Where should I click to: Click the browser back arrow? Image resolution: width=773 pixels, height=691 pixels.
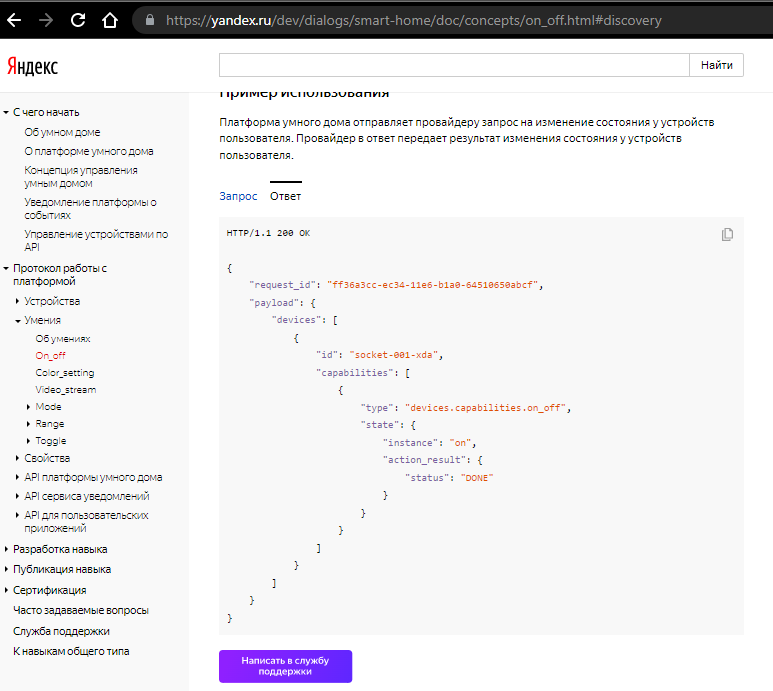pyautogui.click(x=15, y=20)
